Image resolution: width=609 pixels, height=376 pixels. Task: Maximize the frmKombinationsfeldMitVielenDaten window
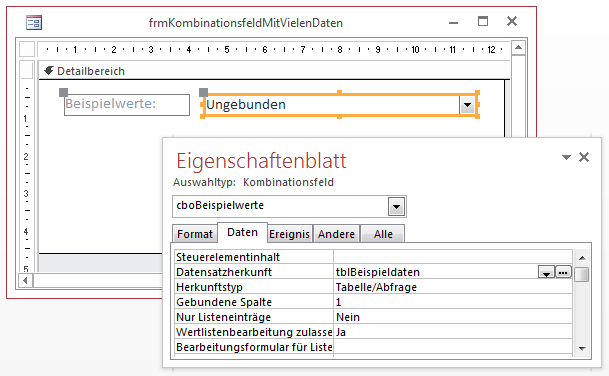click(483, 21)
